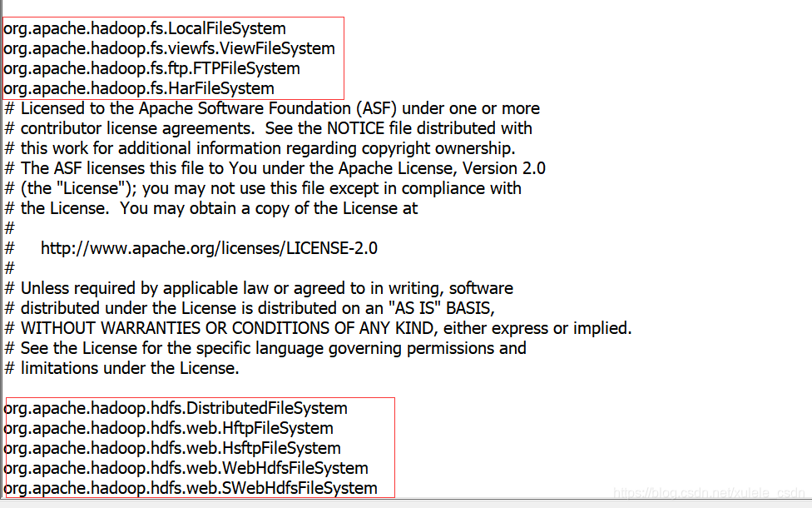The height and width of the screenshot is (508, 812).
Task: Click the '(the "License"); you may not use' line
Action: [263, 189]
